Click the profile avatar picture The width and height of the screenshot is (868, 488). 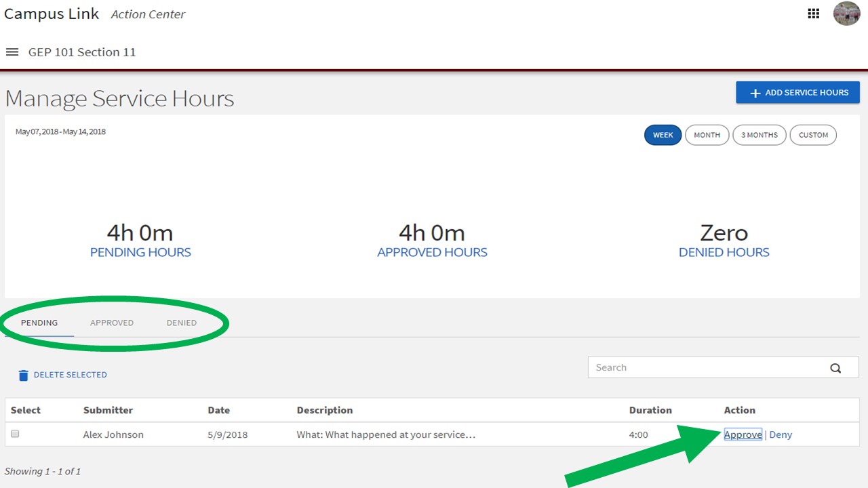(846, 14)
